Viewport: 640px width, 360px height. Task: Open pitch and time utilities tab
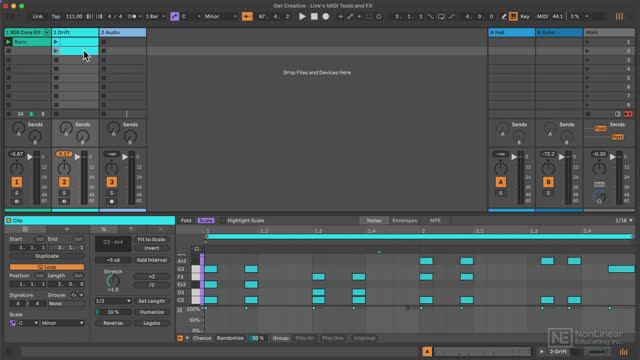coord(104,229)
